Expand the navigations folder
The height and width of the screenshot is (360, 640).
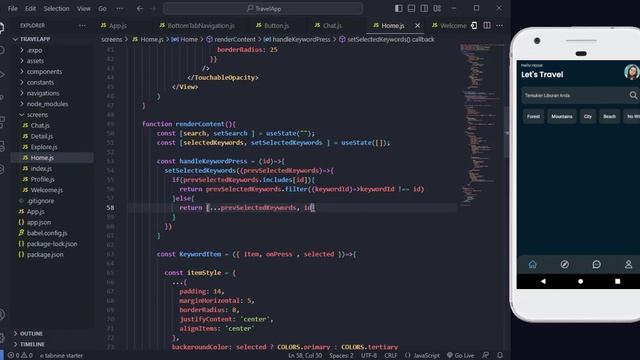(52, 93)
